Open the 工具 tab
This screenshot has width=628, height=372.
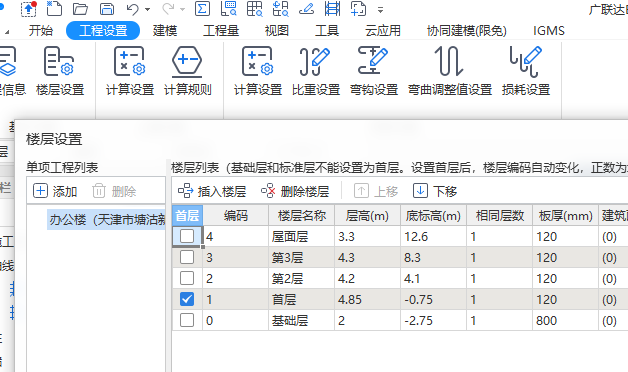tap(327, 30)
